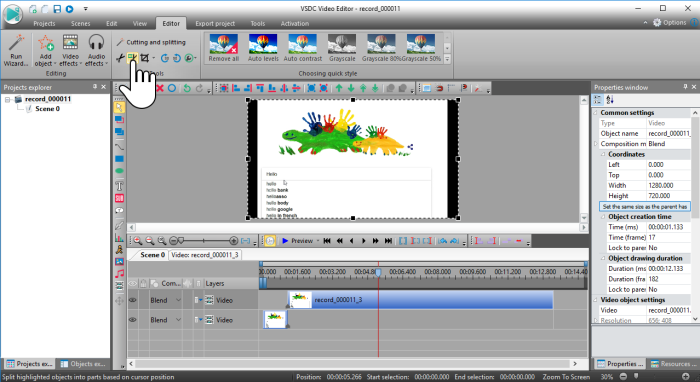Open the crop tool options arrow
The image size is (700, 382).
[154, 58]
